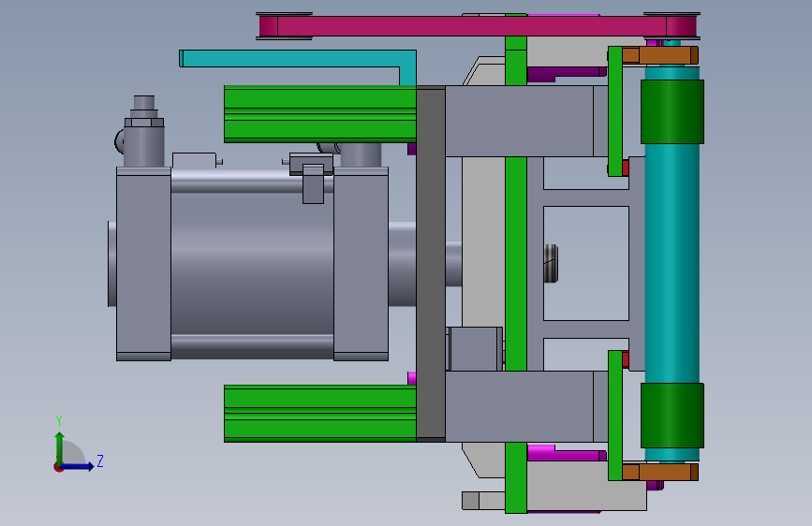The image size is (812, 526).
Task: Click the upper dark green roller sleeve
Action: [x=672, y=111]
